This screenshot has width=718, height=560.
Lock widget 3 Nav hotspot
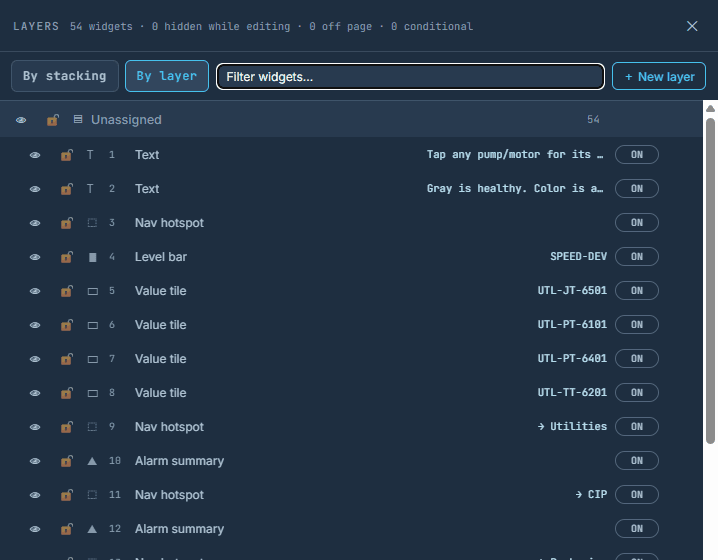tap(67, 223)
